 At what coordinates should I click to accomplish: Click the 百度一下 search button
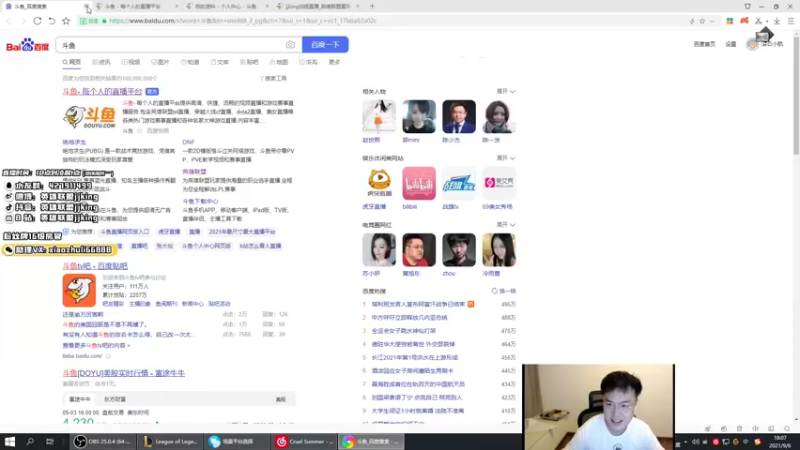(x=325, y=45)
